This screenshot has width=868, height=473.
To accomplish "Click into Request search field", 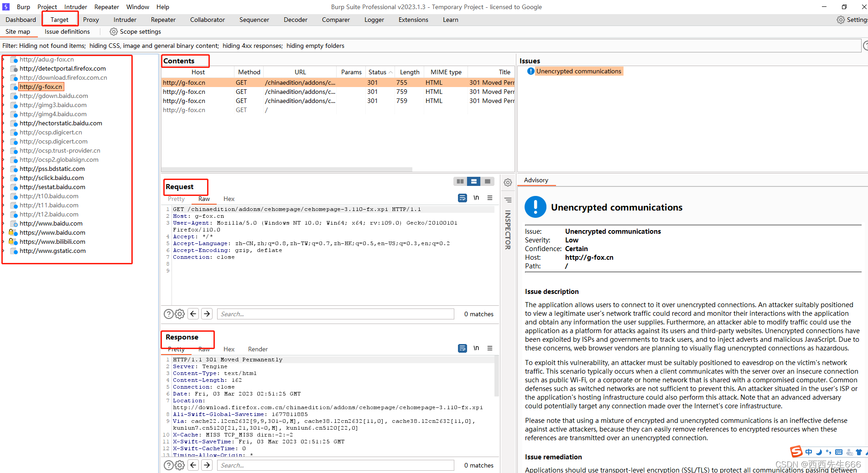I will 336,314.
